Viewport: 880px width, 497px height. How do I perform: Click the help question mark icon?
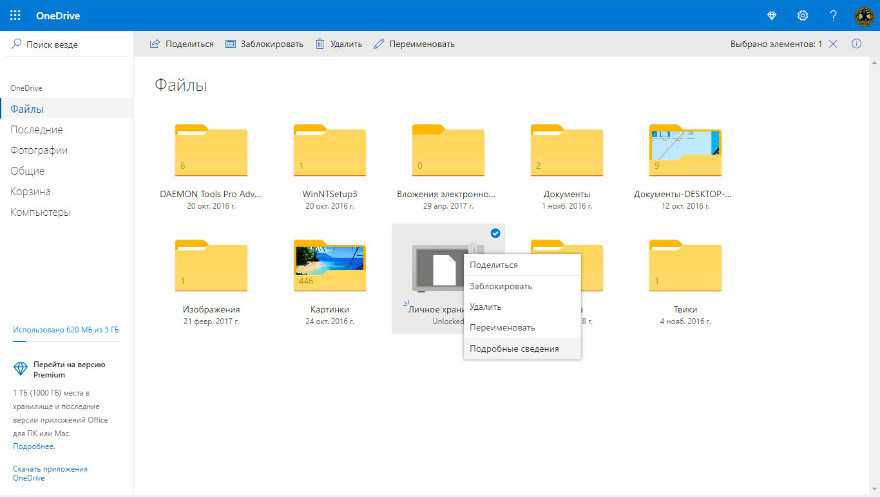(833, 15)
